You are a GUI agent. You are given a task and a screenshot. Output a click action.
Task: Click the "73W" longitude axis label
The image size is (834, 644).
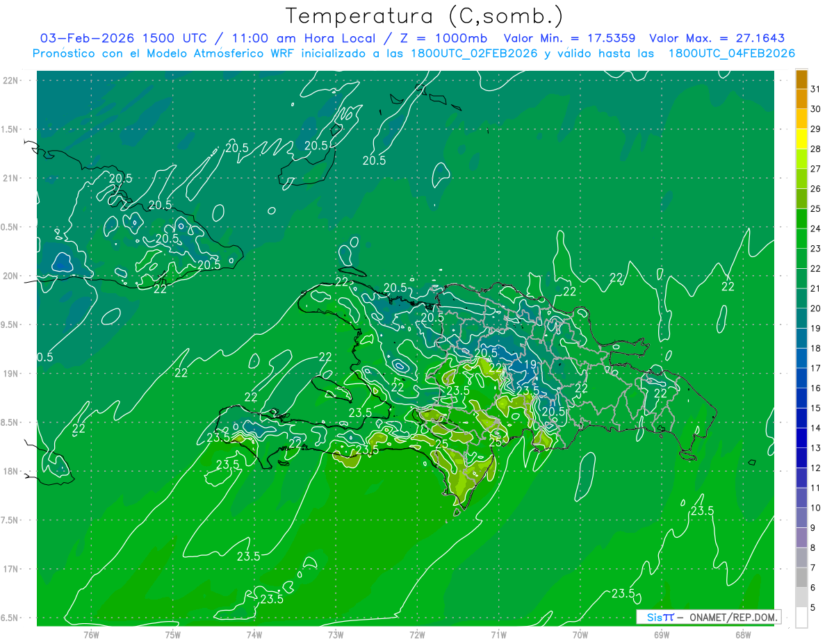point(336,635)
